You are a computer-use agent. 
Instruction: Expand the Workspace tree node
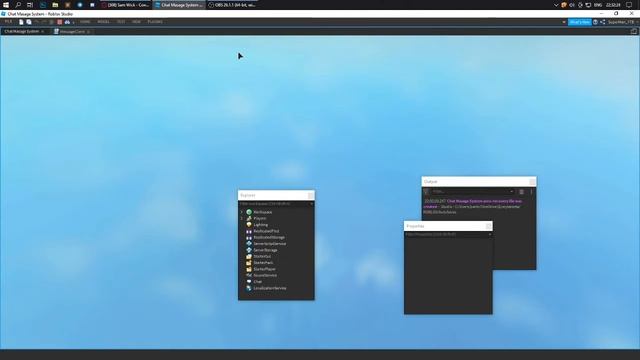[x=242, y=212]
